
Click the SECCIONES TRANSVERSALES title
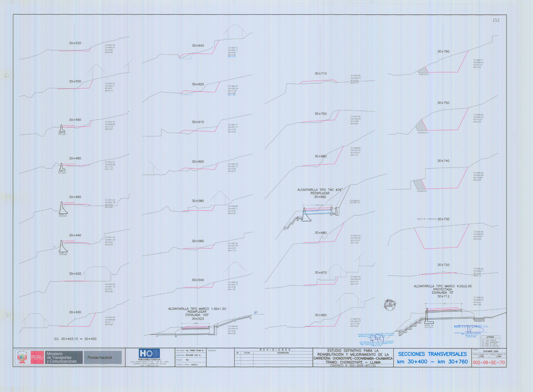tap(432, 354)
